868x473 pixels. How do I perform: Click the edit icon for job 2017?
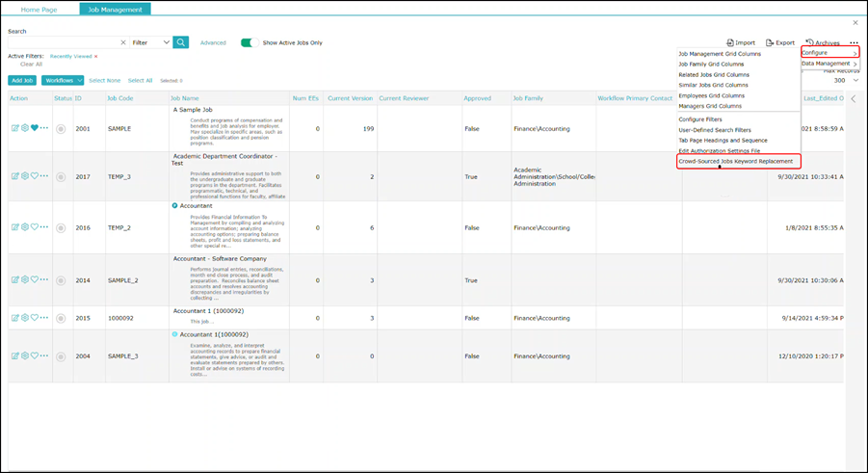click(15, 176)
